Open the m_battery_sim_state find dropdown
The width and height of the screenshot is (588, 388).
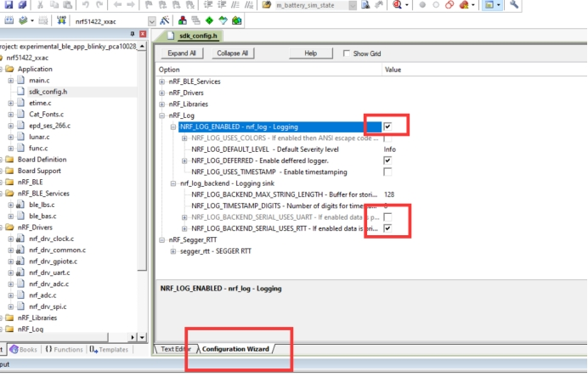[x=353, y=5]
